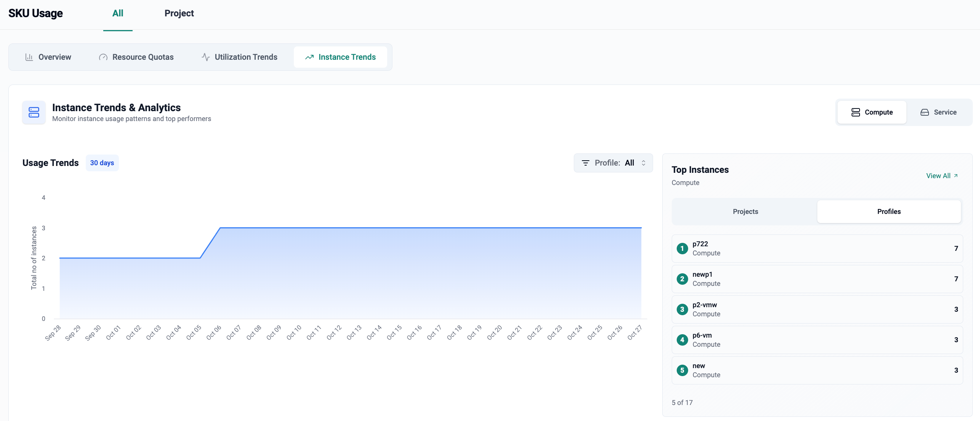Screen dimensions: 980x421
Task: Click the up-down chevron on the Profile filter
Action: tap(644, 163)
